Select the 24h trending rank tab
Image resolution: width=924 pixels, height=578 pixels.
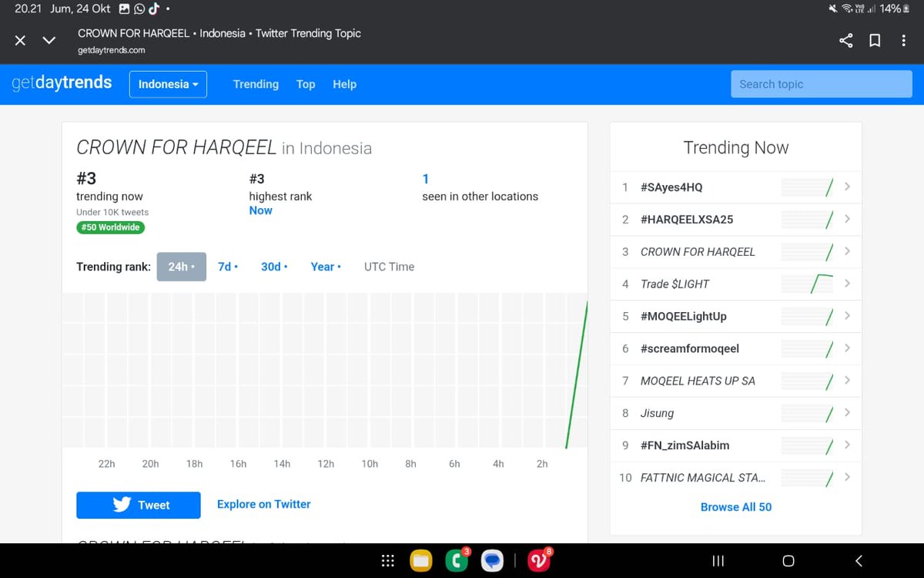point(182,267)
